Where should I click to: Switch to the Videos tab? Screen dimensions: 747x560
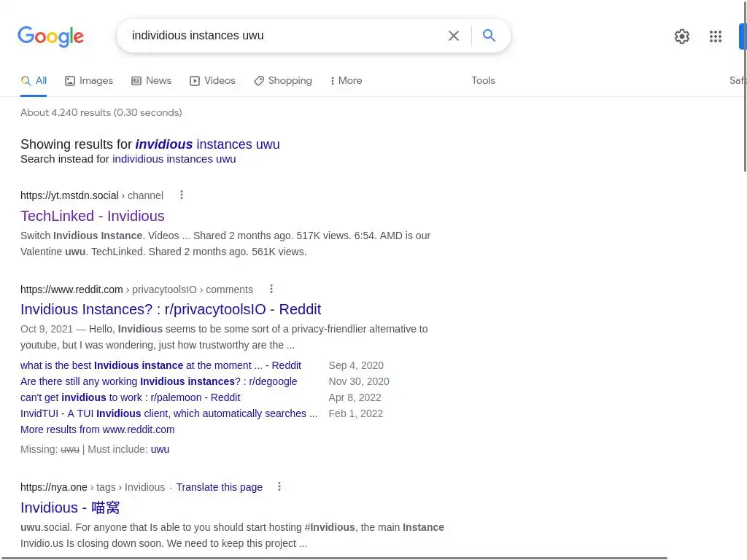(212, 80)
